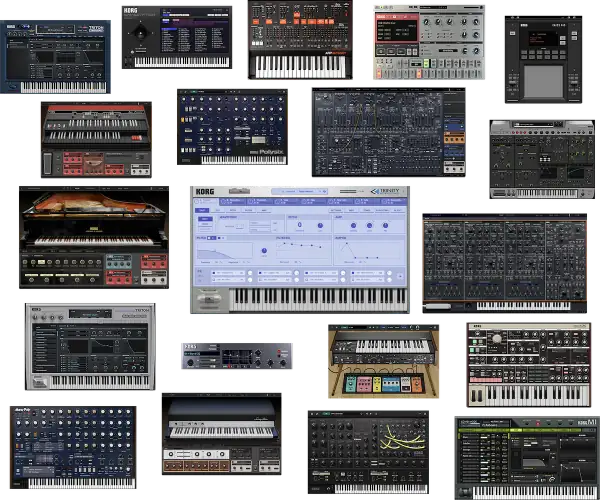Viewport: 600px width, 500px height.
Task: Open the grand piano plugin screenshot
Action: click(x=94, y=238)
